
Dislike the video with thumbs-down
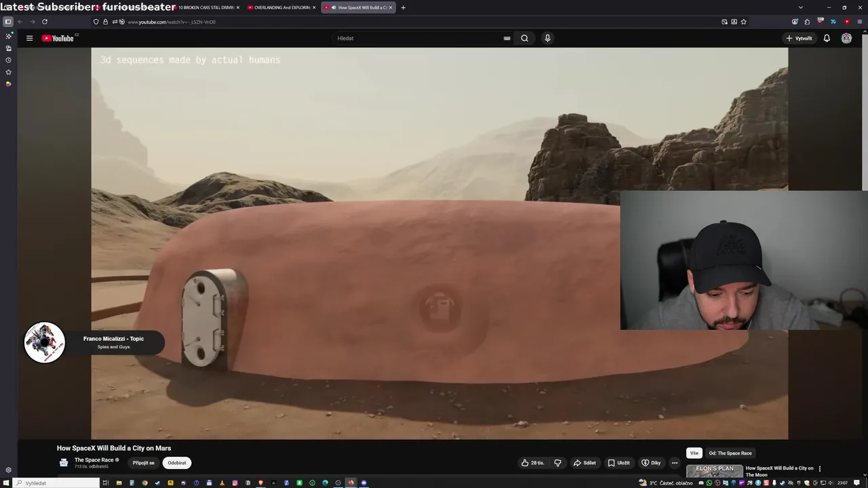(x=557, y=463)
